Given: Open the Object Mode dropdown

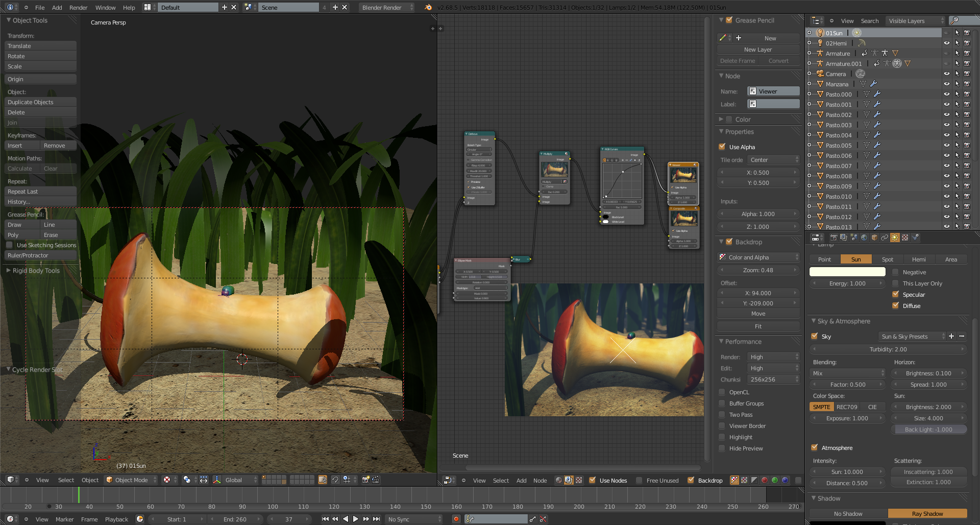Looking at the screenshot, I should (131, 480).
